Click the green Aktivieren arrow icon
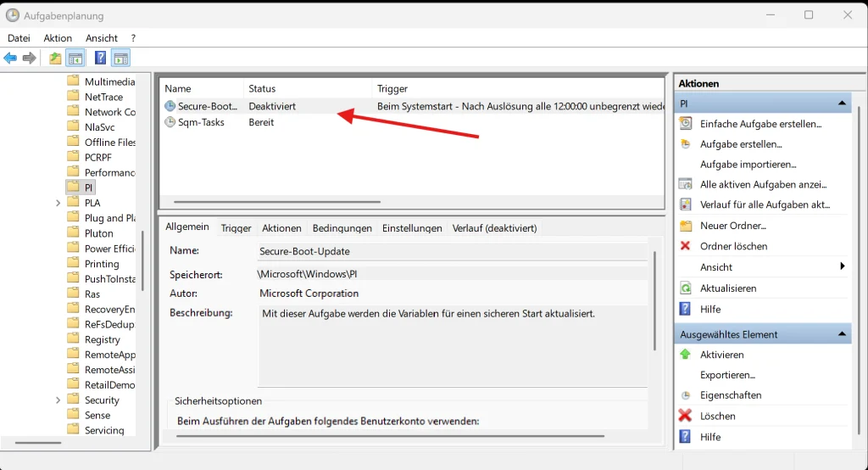Screen dimensions: 868x470 point(685,354)
